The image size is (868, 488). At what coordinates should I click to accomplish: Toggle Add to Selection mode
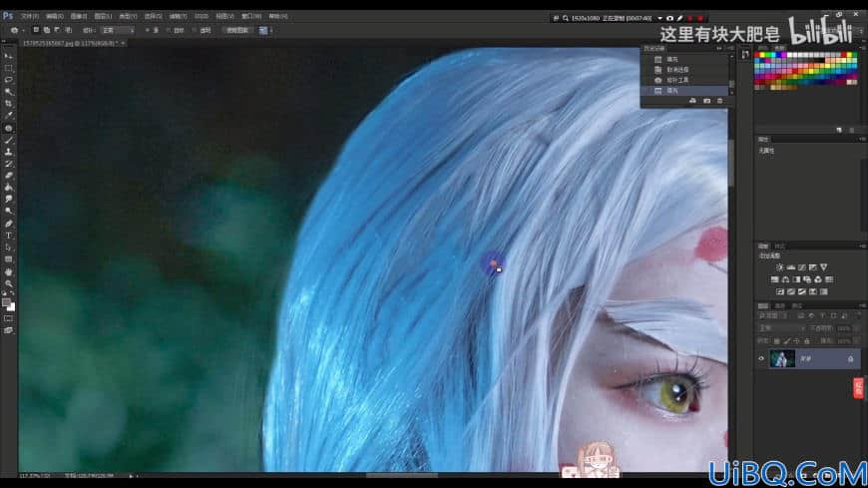coord(47,30)
